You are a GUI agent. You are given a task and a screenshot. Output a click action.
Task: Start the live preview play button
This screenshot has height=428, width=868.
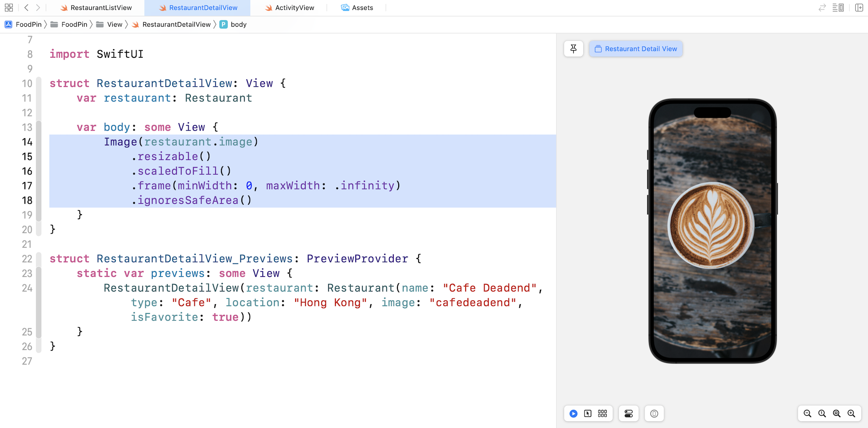[573, 414]
